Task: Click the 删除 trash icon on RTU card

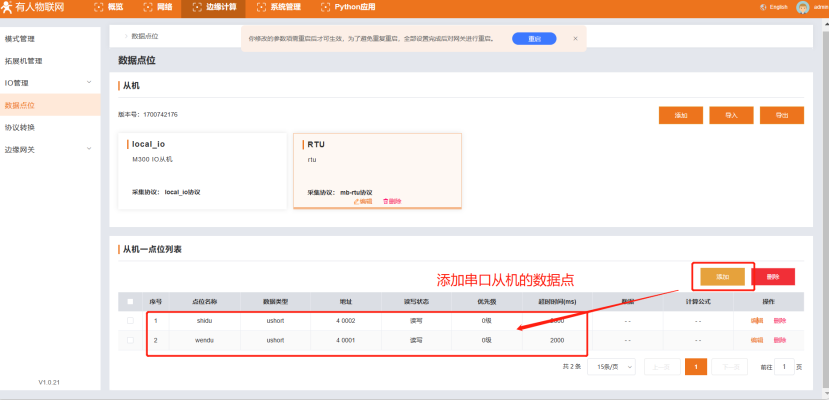Action: (386, 201)
